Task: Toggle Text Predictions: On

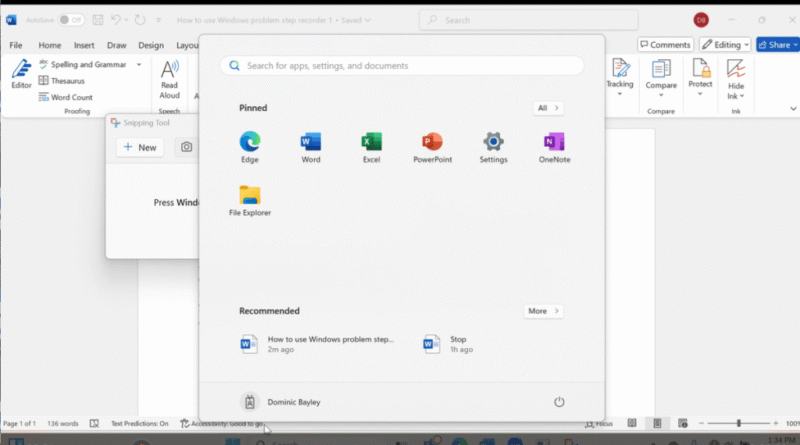Action: 139,424
